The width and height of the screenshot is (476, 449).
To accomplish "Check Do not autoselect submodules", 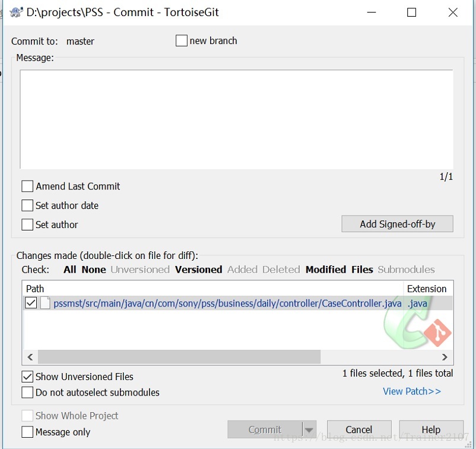I will click(27, 392).
